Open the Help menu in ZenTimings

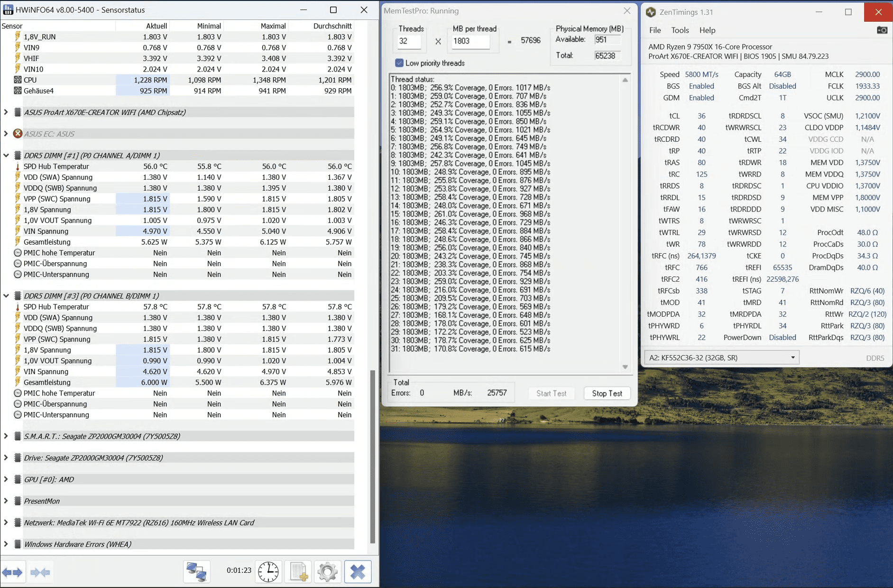point(707,30)
